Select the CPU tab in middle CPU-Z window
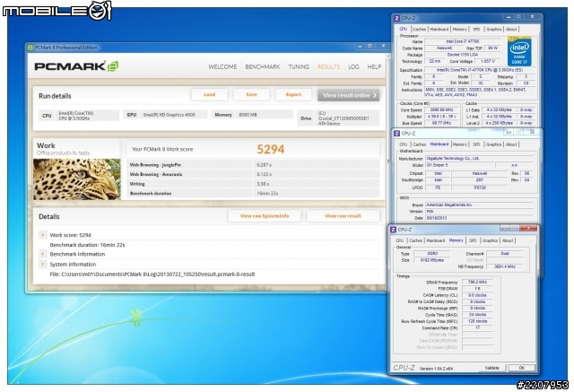This screenshot has width=574, height=392. click(x=404, y=144)
